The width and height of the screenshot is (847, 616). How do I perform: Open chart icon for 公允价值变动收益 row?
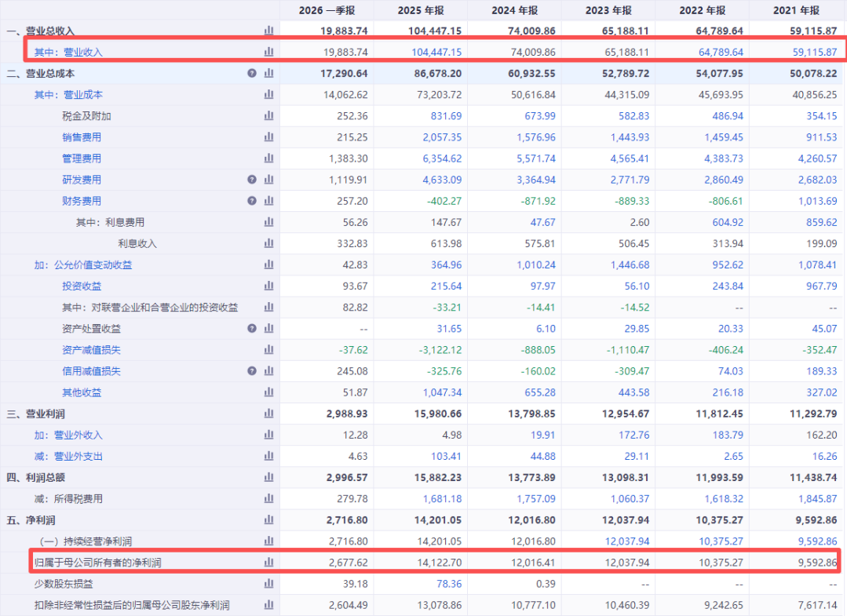click(x=269, y=264)
